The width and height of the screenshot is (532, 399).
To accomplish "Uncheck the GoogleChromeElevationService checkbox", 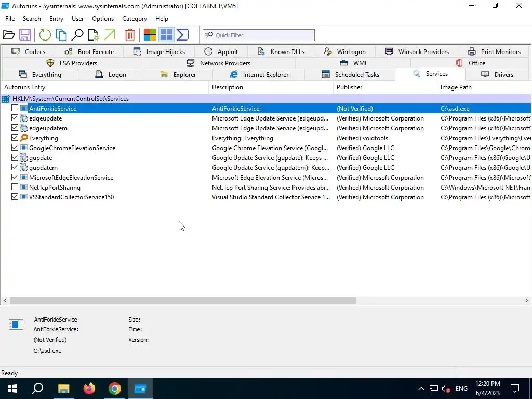I will pos(15,148).
